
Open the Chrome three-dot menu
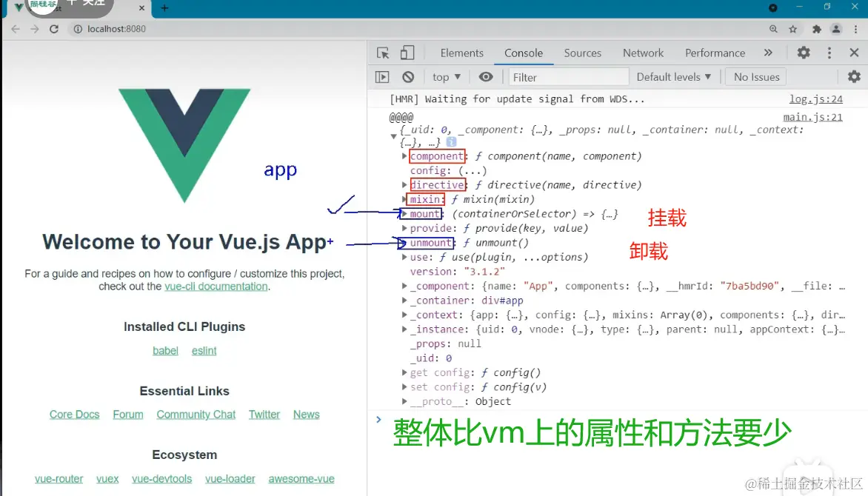point(856,29)
